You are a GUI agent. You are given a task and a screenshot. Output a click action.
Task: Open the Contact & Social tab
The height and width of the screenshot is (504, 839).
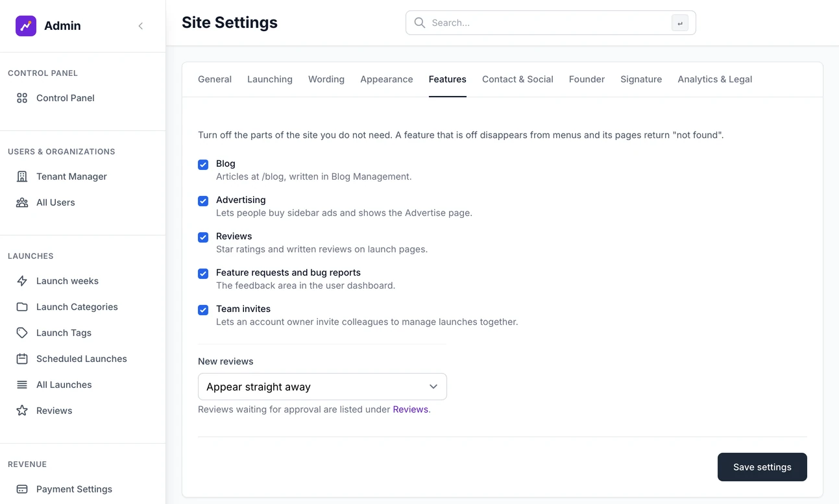[x=518, y=79]
